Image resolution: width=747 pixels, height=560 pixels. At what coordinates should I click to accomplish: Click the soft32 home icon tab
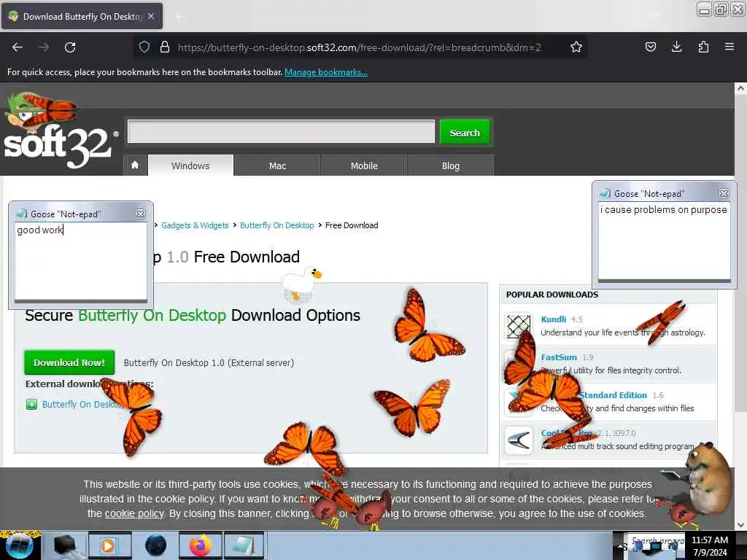pos(135,166)
